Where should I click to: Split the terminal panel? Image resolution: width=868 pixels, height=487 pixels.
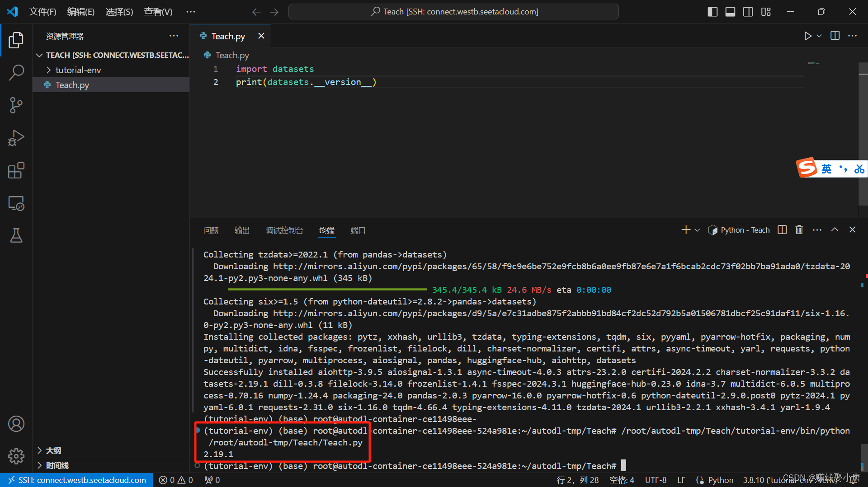pyautogui.click(x=782, y=230)
